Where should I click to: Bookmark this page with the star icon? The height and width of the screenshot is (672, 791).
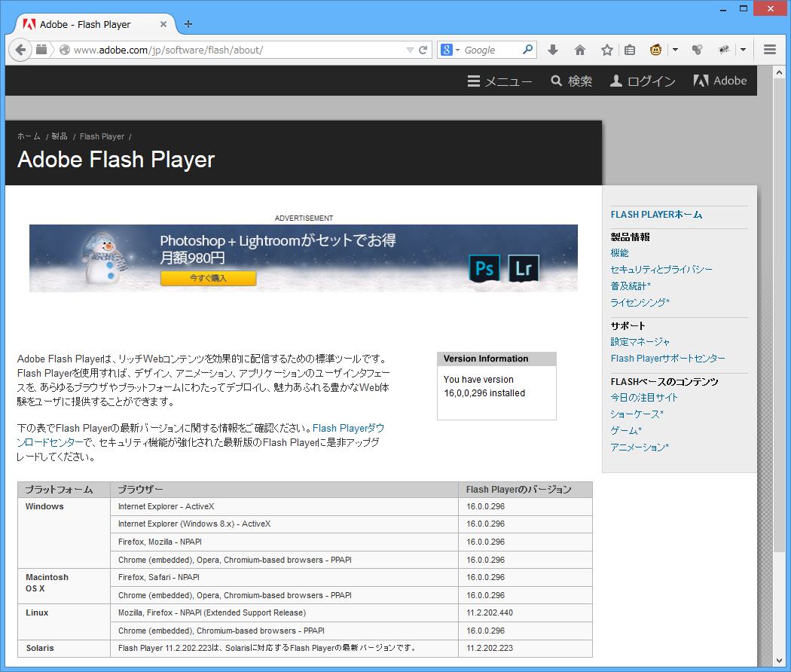click(x=606, y=50)
